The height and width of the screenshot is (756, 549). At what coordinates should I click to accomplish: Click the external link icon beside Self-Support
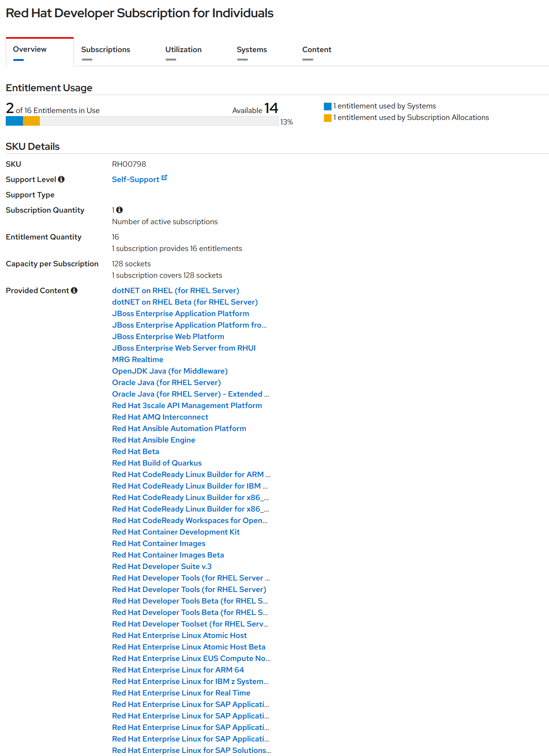164,178
